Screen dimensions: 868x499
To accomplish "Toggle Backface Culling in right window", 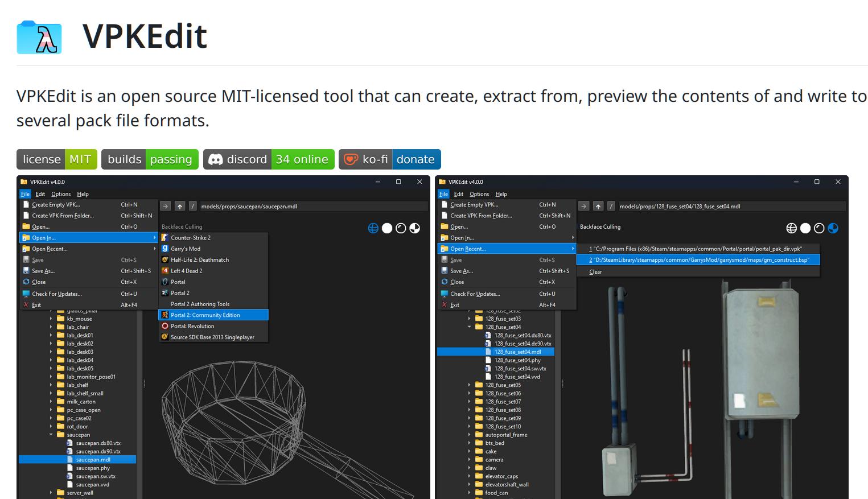I will pos(600,227).
